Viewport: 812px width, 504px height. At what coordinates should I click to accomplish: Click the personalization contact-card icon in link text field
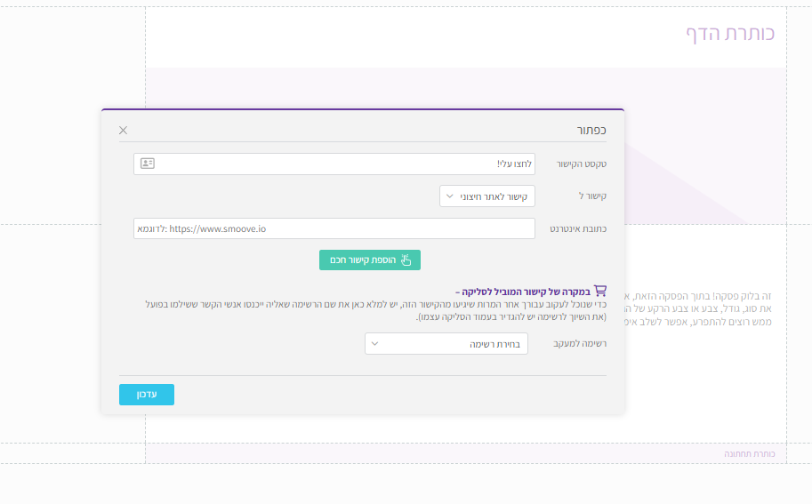pyautogui.click(x=148, y=164)
